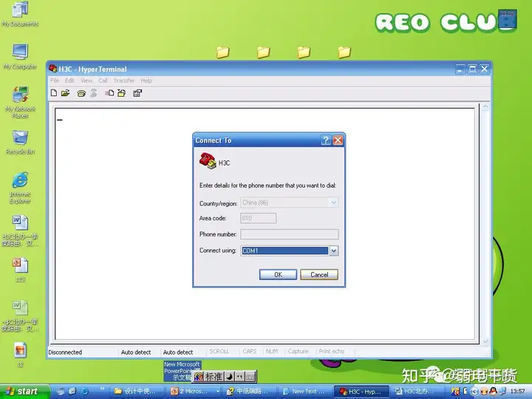Click the Send file toolbar icon
Image resolution: width=532 pixels, height=399 pixels.
click(109, 93)
